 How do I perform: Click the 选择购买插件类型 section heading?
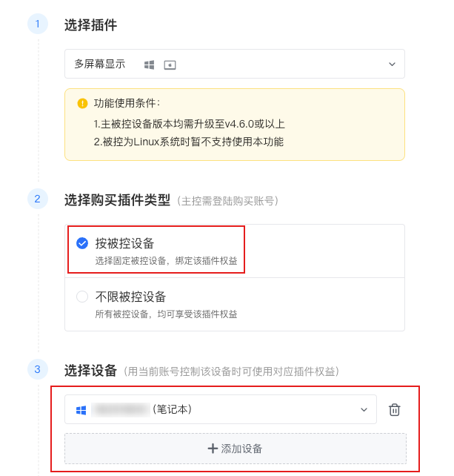click(117, 200)
